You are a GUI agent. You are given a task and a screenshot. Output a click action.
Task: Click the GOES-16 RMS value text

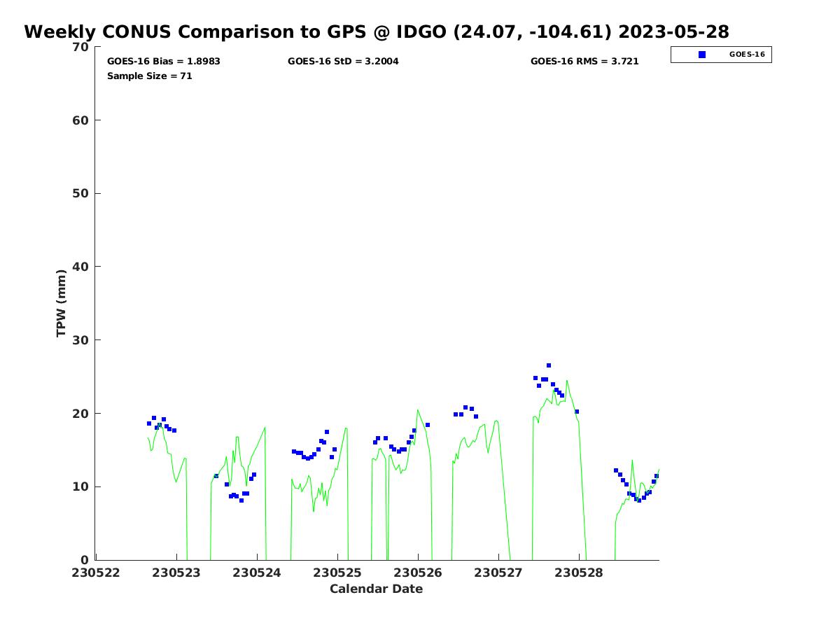584,62
